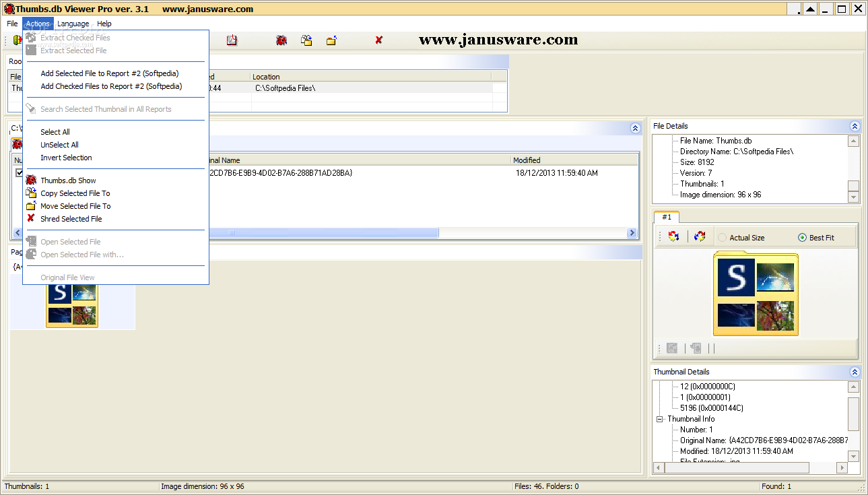Click the first toolbar icon beside the grip

click(17, 40)
